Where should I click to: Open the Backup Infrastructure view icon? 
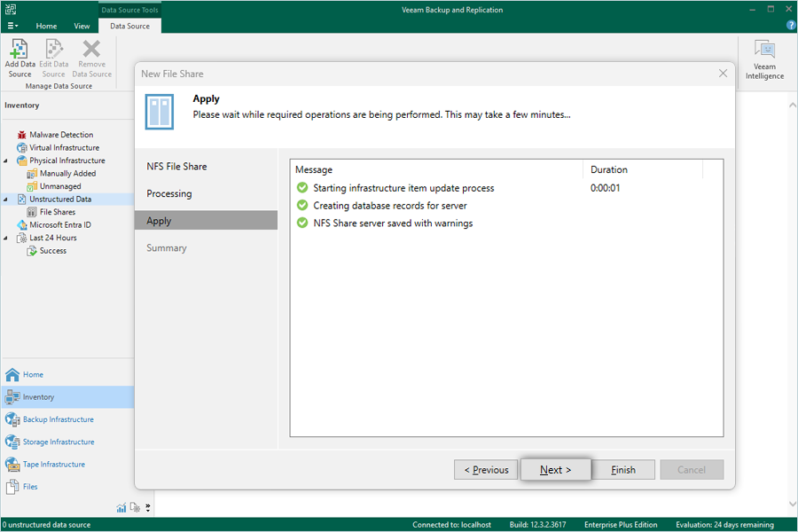[12, 419]
